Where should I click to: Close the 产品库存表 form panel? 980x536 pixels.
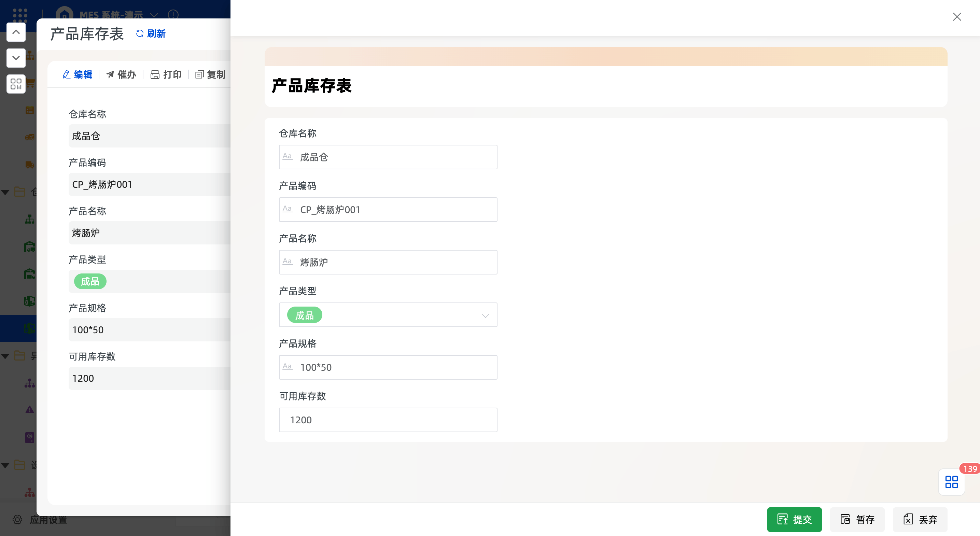(957, 17)
